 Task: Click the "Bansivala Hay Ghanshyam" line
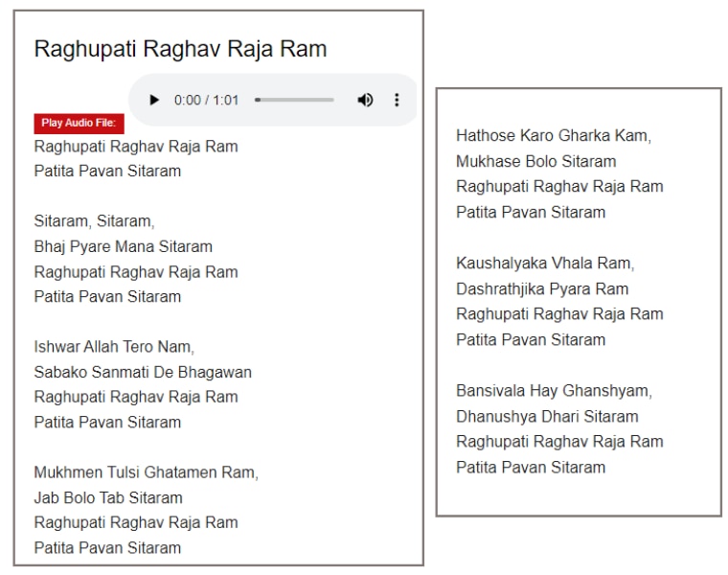(x=554, y=391)
